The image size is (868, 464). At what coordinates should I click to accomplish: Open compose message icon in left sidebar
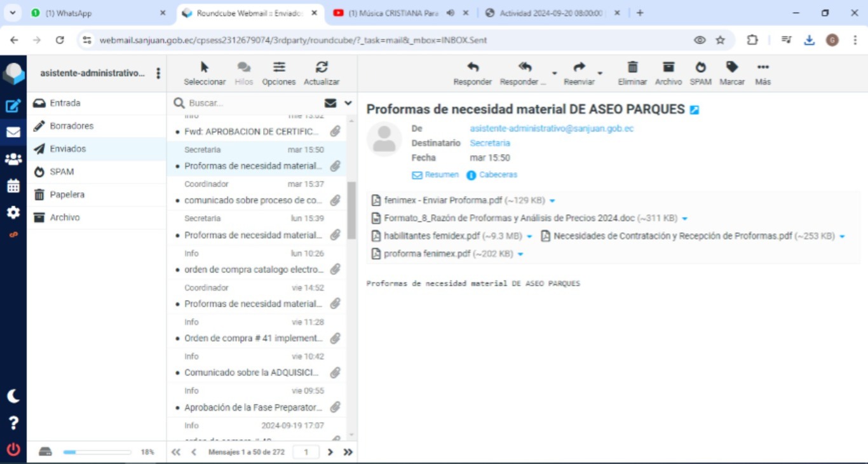[13, 106]
